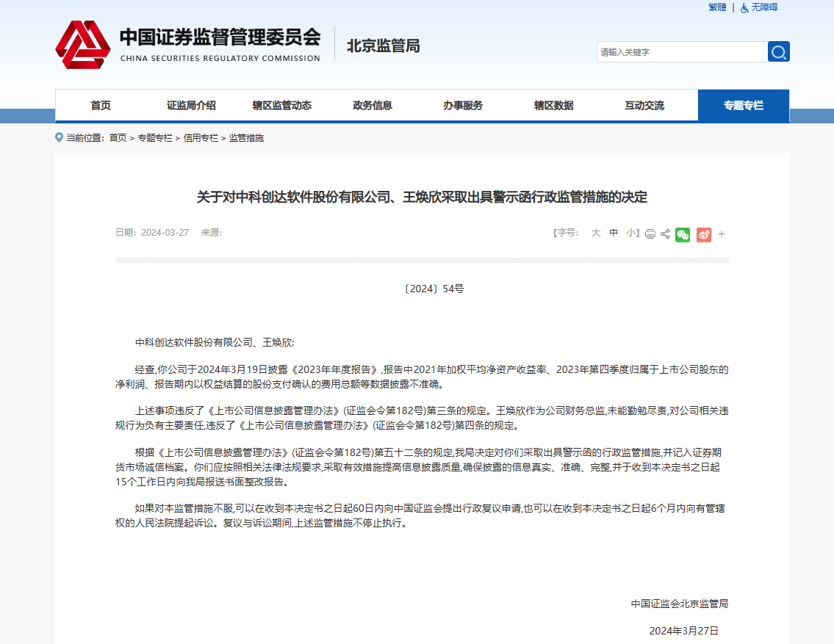Click the search magnifier button
Viewport: 834px width, 644px height.
pos(779,51)
